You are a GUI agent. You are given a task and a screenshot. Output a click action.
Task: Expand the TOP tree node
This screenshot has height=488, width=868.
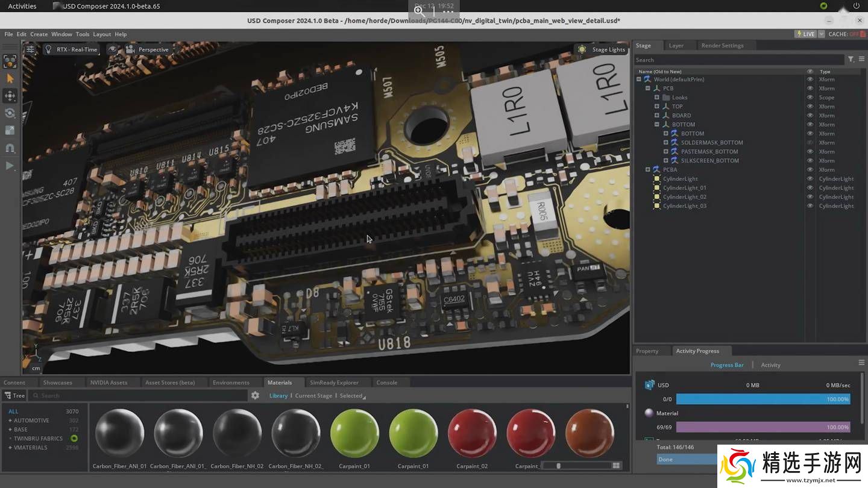[657, 107]
